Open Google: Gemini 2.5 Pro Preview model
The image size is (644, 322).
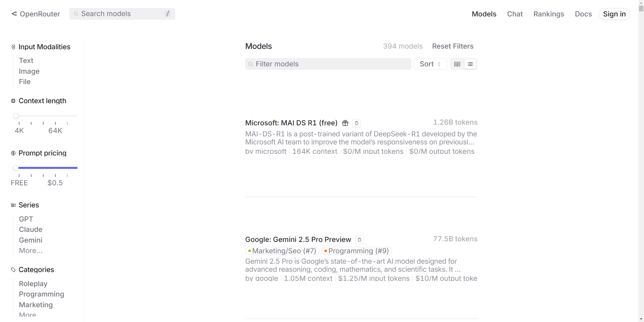click(298, 240)
